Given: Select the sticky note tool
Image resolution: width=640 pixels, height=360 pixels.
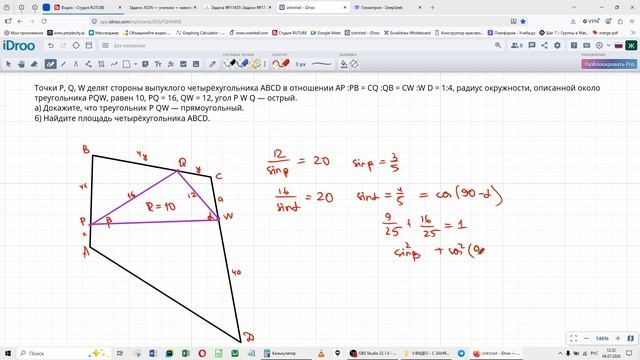Looking at the screenshot, I should [x=145, y=64].
